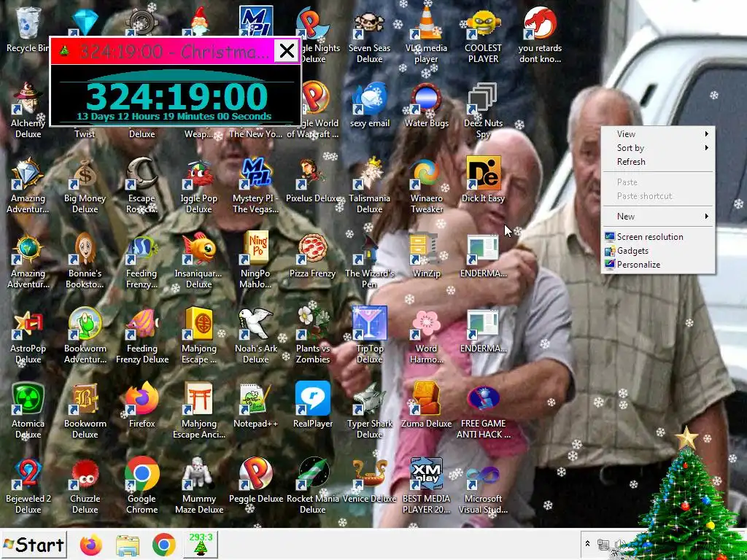Open Typer Shark Deluxe icon
747x560 pixels.
point(369,410)
